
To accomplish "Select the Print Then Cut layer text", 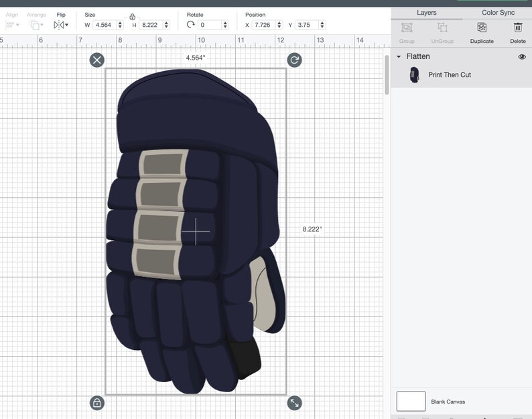I will pos(450,75).
